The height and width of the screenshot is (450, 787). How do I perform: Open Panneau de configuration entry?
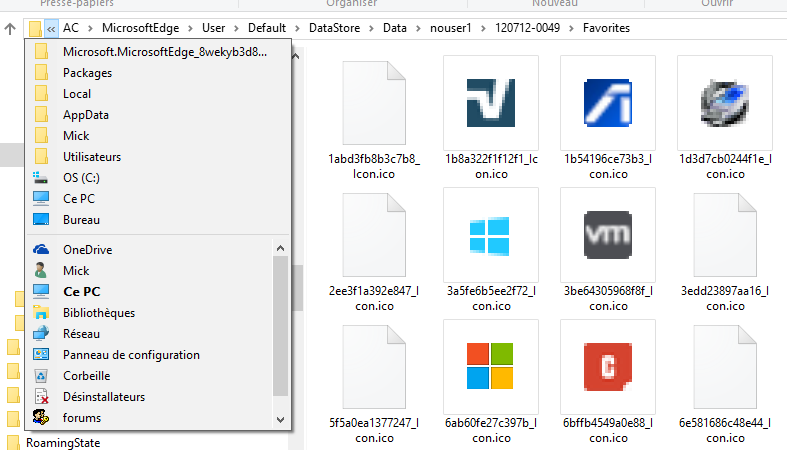[x=150, y=355]
